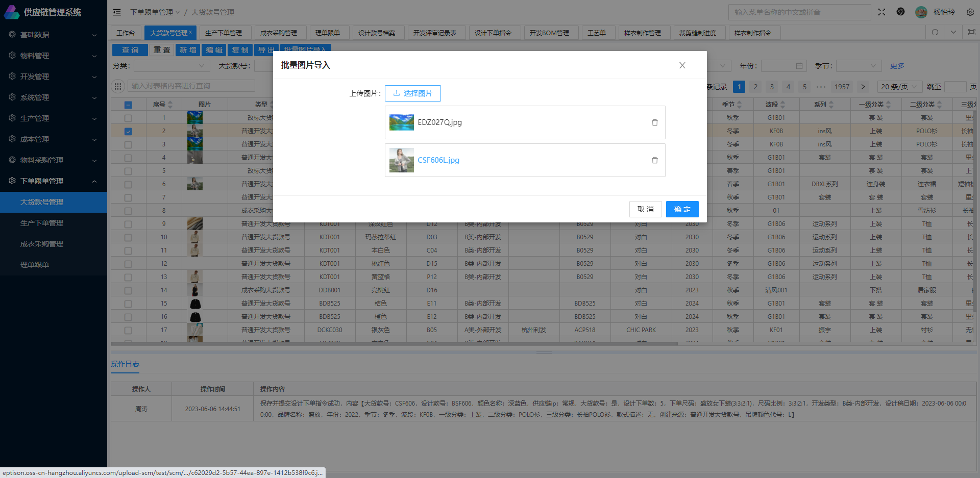Click the tab refresh icon
This screenshot has height=478, width=980.
935,33
